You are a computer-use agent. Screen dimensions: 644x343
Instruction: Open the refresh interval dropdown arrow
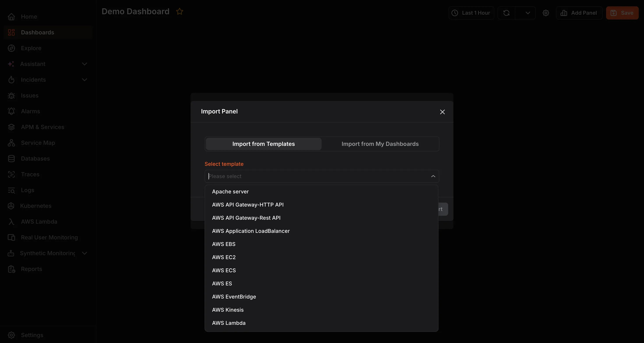pyautogui.click(x=527, y=13)
